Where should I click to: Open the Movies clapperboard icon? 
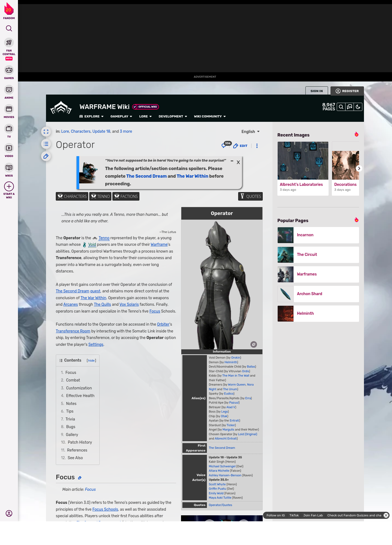pos(9,109)
